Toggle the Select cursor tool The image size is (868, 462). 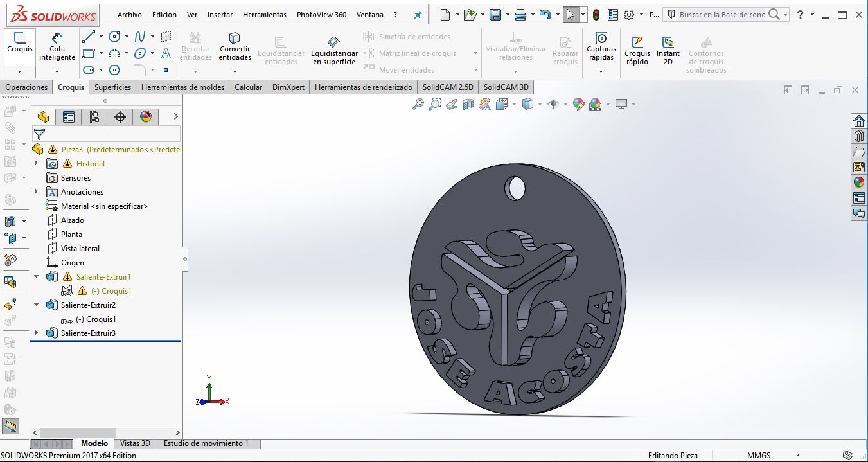[571, 15]
